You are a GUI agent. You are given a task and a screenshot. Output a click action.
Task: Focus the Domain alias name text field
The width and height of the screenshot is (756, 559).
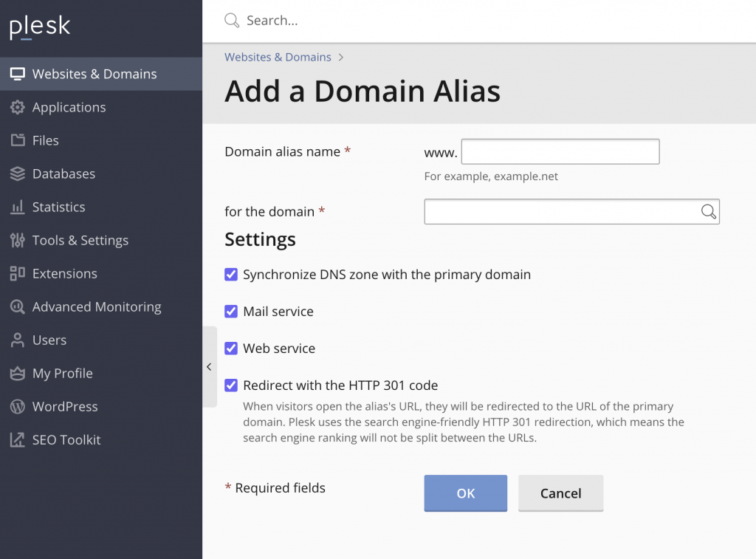(560, 152)
